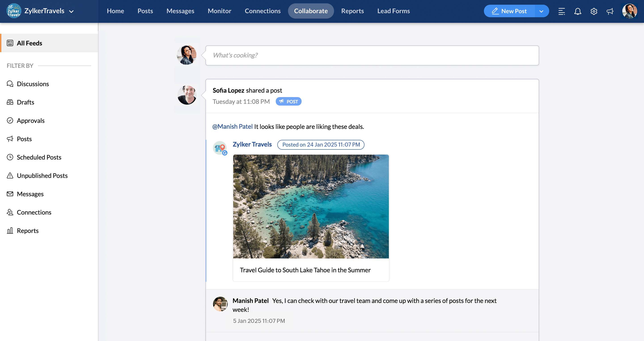Click the New Post button
The image size is (644, 341).
[509, 11]
